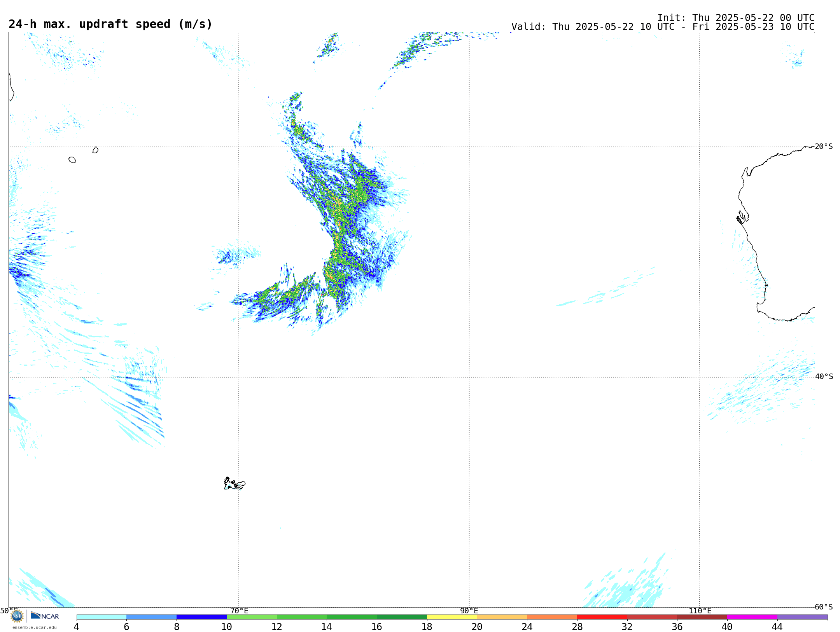Pick the magenta swatch between 40 and 44

click(x=752, y=617)
